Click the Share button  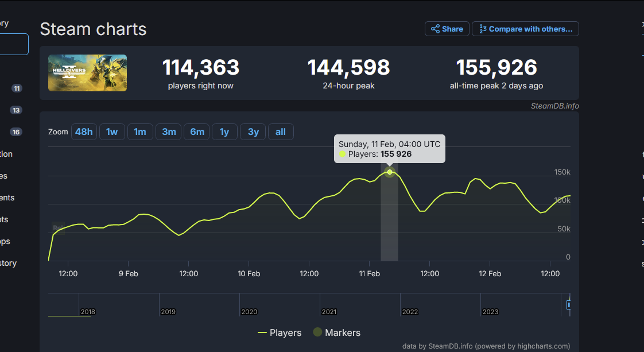coord(447,29)
